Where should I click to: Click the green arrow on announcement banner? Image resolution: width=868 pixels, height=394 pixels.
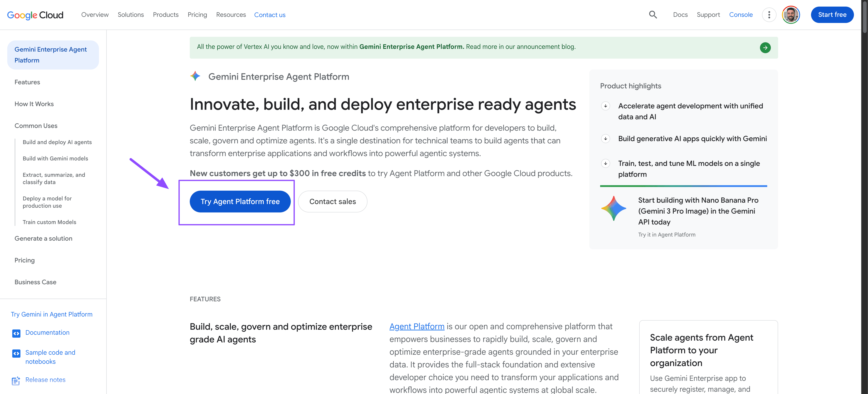765,47
